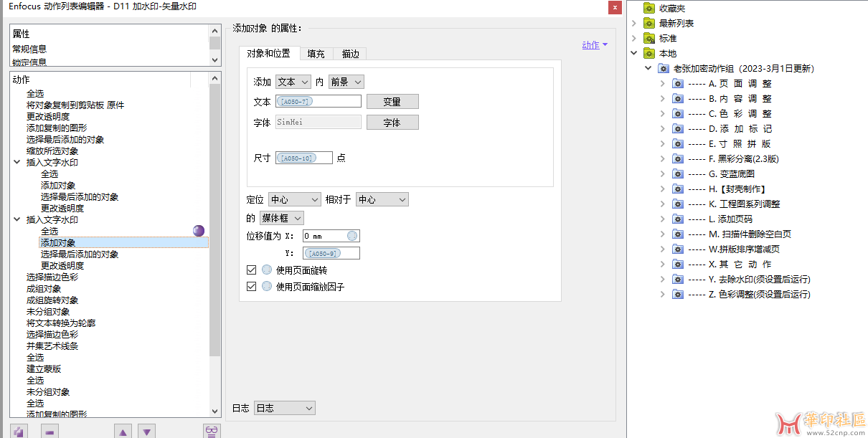
Task: Uncheck the 使用页面缩放因子 checkbox
Action: pyautogui.click(x=251, y=286)
